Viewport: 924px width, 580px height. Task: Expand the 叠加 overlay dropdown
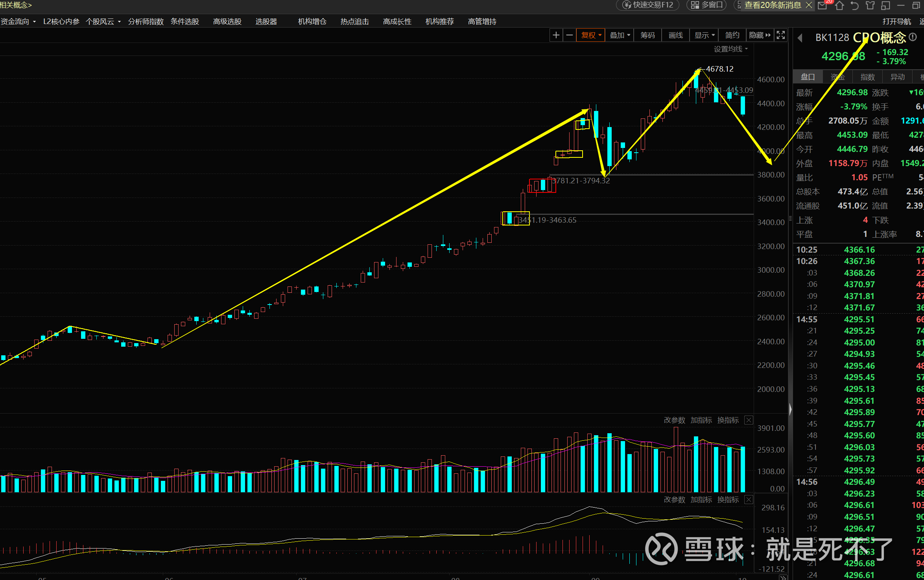pos(620,35)
